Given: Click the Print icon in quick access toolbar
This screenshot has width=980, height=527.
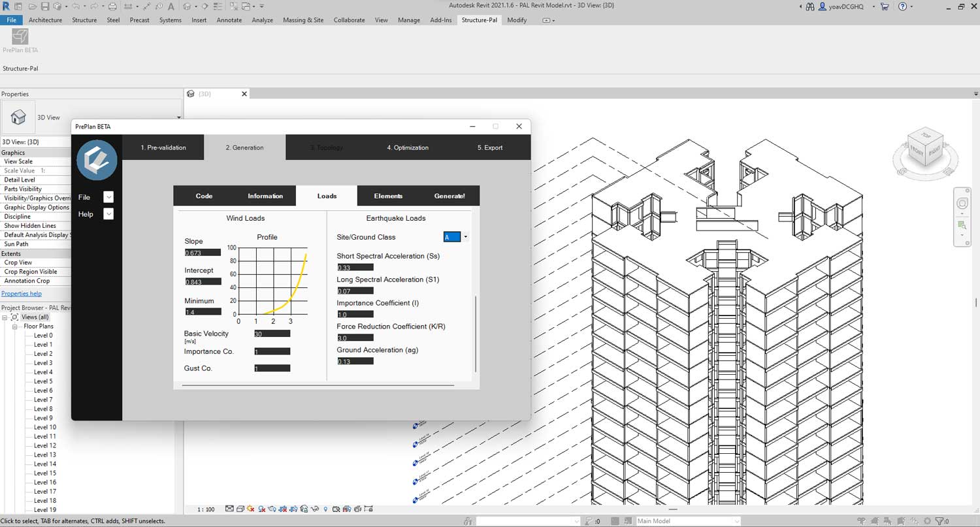Looking at the screenshot, I should pyautogui.click(x=113, y=7).
